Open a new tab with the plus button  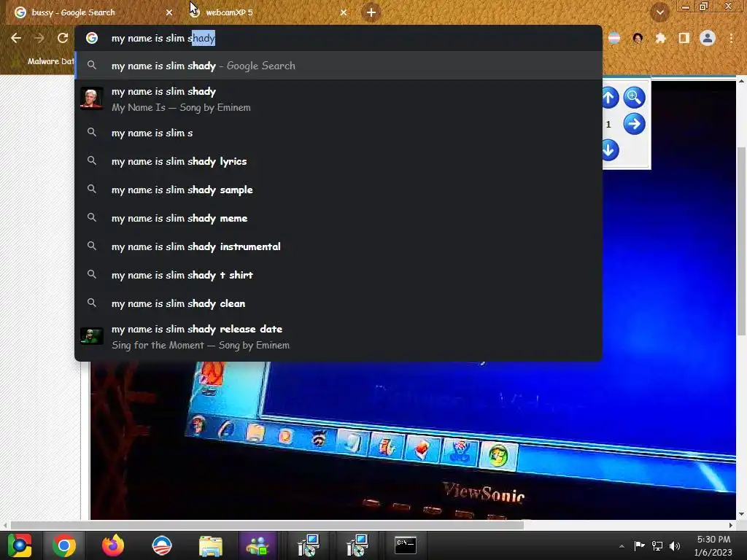(x=371, y=12)
